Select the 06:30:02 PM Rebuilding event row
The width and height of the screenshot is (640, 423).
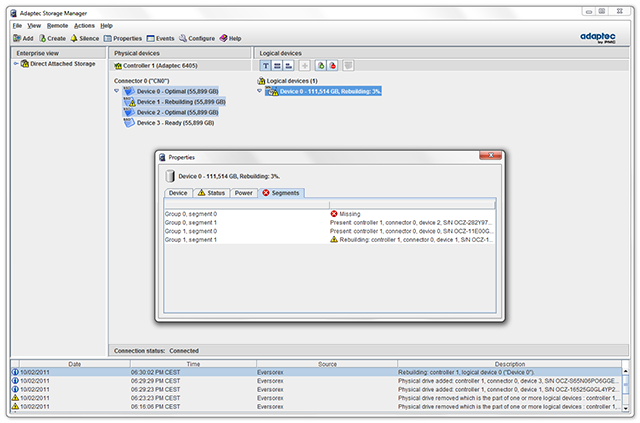[316, 372]
